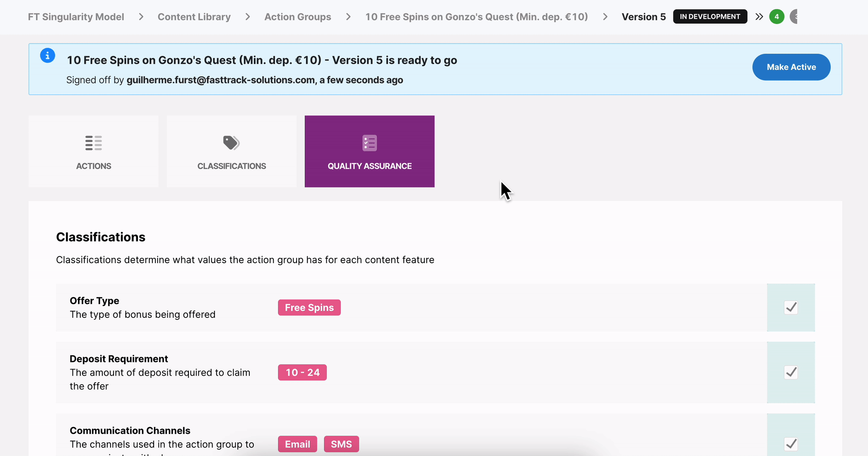Click the blue info icon in banner
This screenshot has width=868, height=456.
click(x=48, y=55)
